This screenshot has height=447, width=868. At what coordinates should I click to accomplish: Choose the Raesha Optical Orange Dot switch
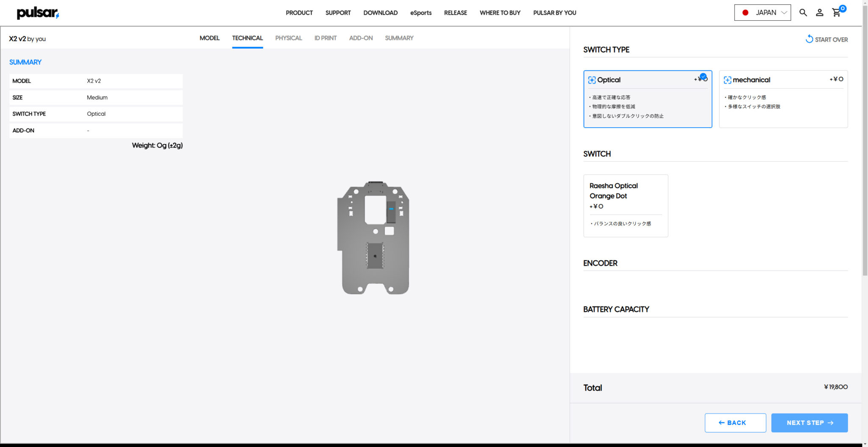click(626, 206)
